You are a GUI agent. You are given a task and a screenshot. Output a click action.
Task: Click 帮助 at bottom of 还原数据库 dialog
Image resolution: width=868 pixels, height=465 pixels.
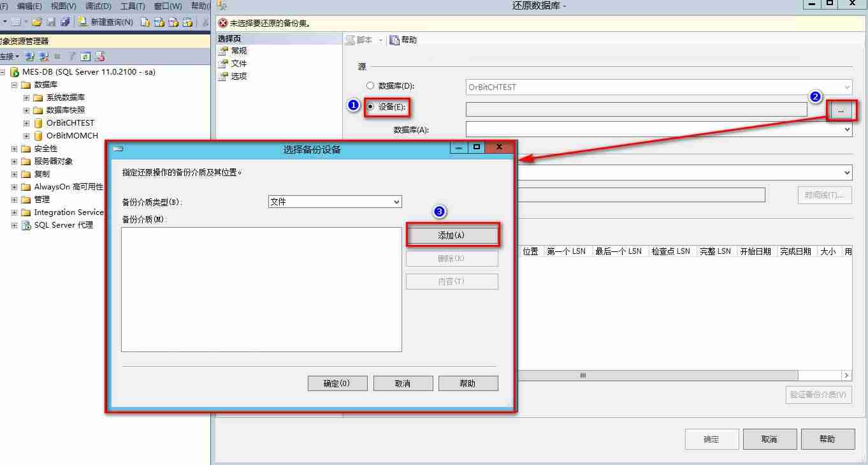[827, 439]
